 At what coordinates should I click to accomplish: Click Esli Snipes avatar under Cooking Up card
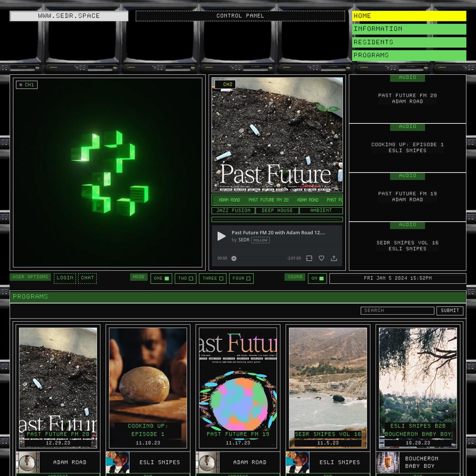[x=118, y=462]
